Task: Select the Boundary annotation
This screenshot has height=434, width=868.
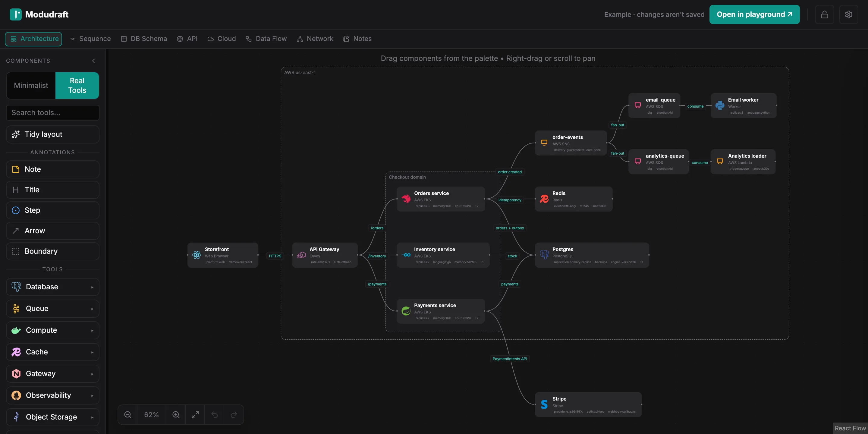Action: point(52,251)
